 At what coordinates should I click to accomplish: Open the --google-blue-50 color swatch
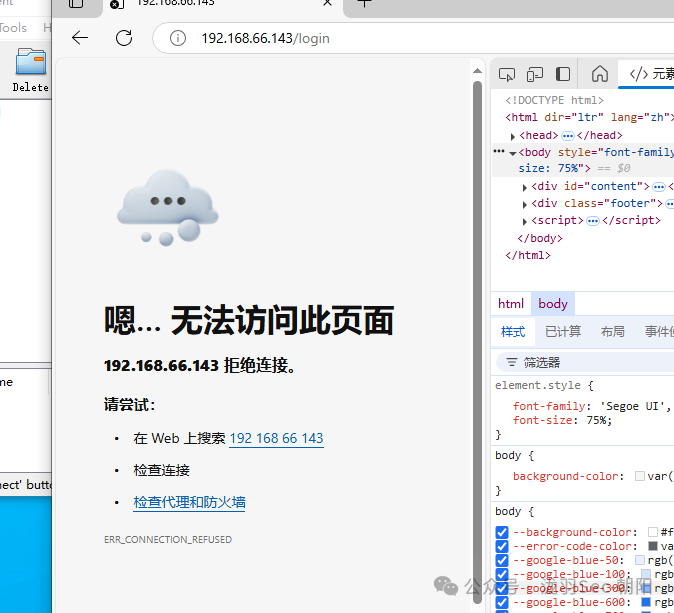(640, 560)
